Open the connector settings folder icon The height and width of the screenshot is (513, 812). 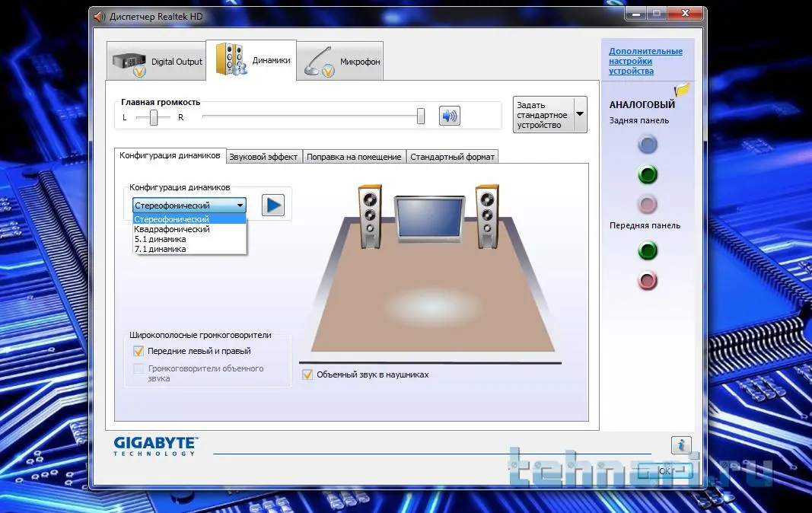pos(683,90)
